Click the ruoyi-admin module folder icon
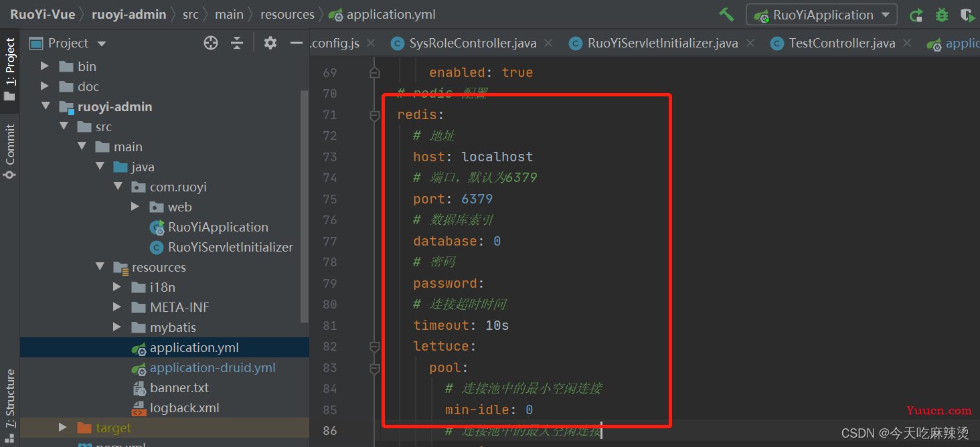This screenshot has height=447, width=980. tap(66, 107)
